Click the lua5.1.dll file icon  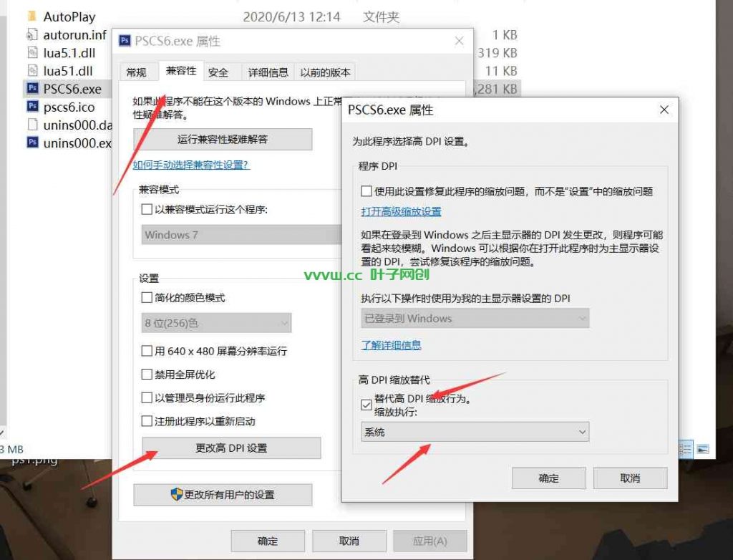(31, 52)
